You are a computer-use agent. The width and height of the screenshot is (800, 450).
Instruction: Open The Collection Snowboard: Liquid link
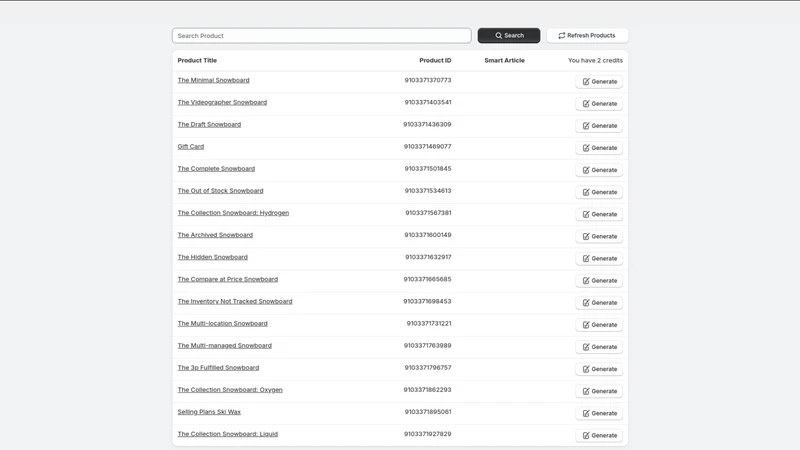(228, 434)
